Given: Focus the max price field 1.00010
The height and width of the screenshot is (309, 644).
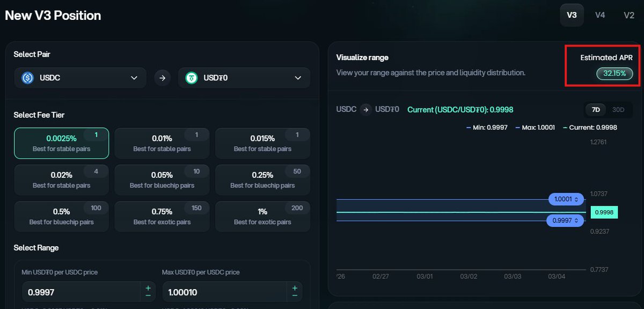Looking at the screenshot, I should point(224,292).
